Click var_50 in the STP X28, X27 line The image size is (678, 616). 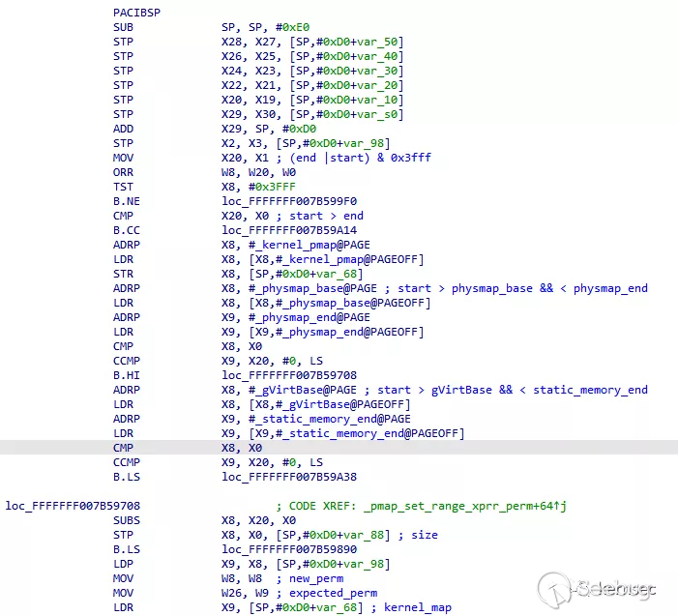[x=377, y=42]
